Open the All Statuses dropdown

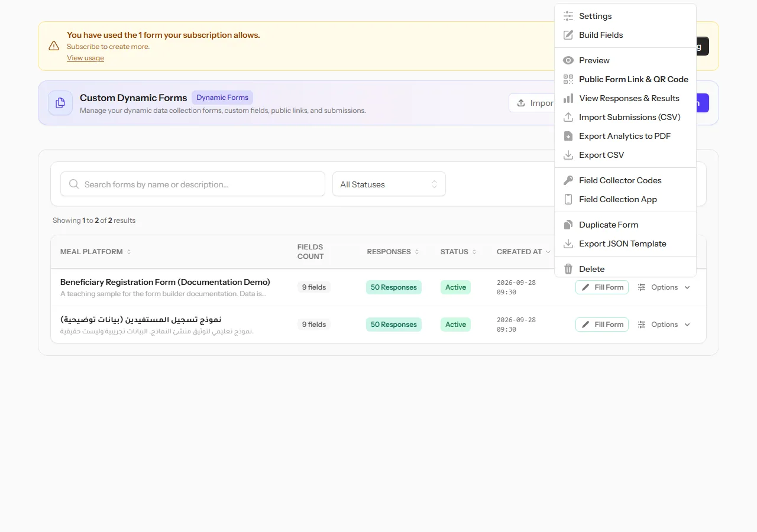point(389,184)
